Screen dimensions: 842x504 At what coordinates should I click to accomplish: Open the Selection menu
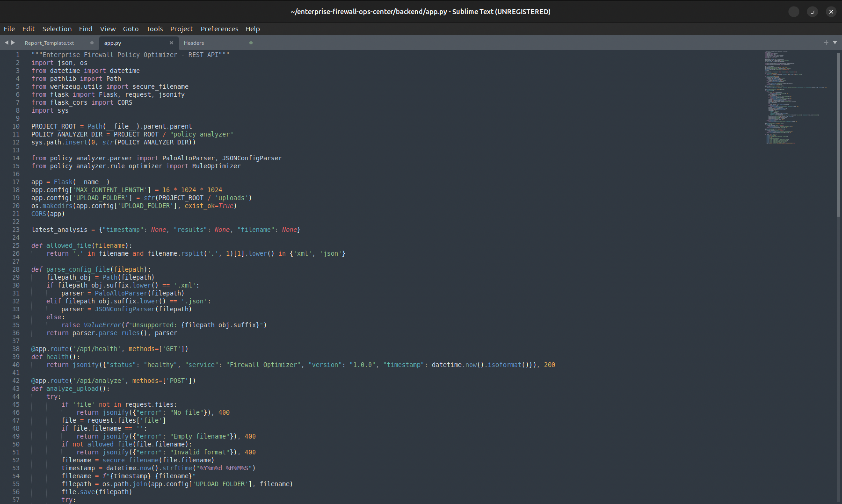57,29
